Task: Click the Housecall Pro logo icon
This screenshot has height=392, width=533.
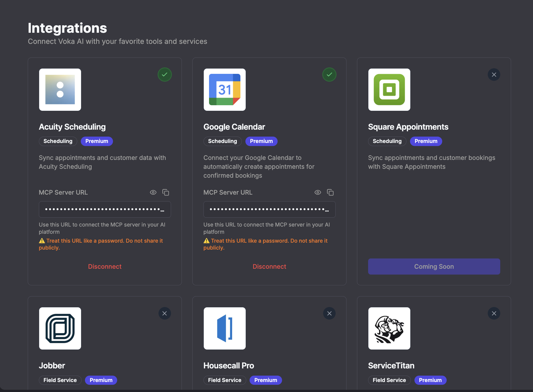Action: click(x=225, y=328)
